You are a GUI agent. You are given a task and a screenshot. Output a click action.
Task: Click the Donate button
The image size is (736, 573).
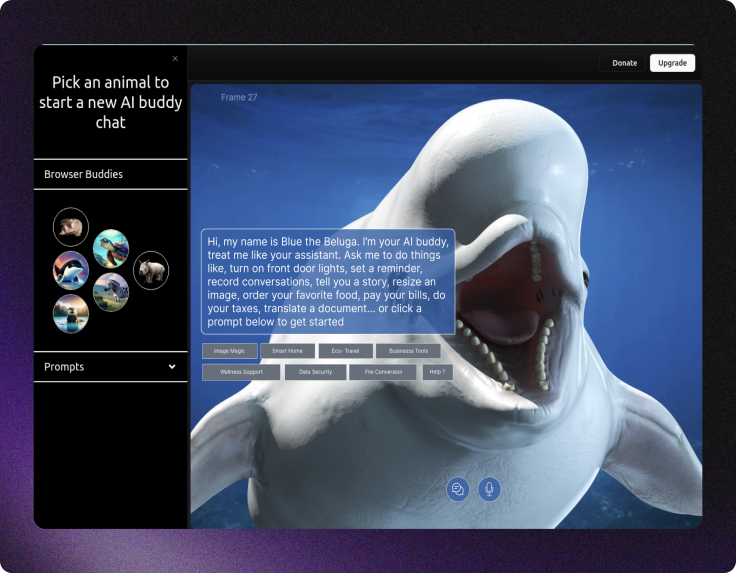click(x=624, y=63)
